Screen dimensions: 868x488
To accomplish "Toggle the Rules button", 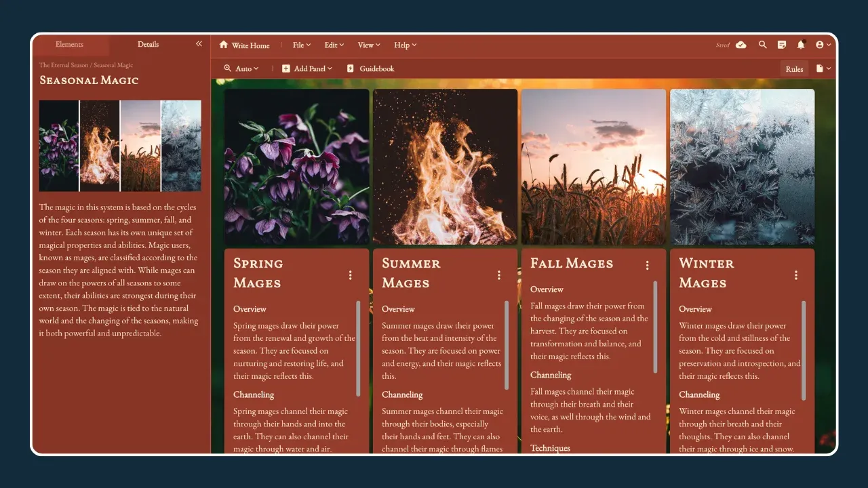I will point(794,69).
